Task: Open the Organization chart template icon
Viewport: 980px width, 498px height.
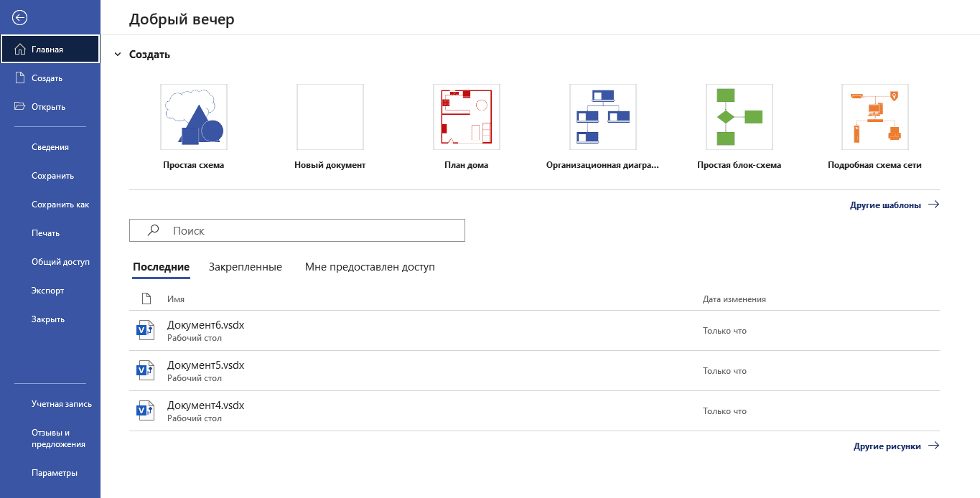Action: (x=602, y=117)
